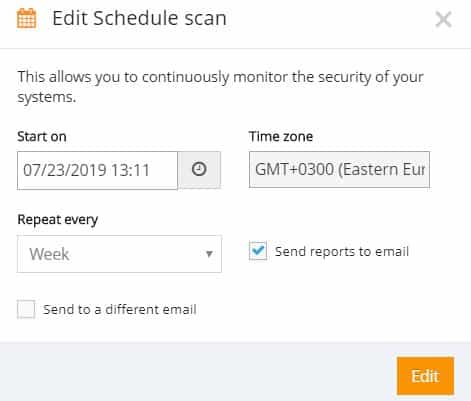471x401 pixels.
Task: Click the 'Send to a different email' label
Action: [x=120, y=309]
